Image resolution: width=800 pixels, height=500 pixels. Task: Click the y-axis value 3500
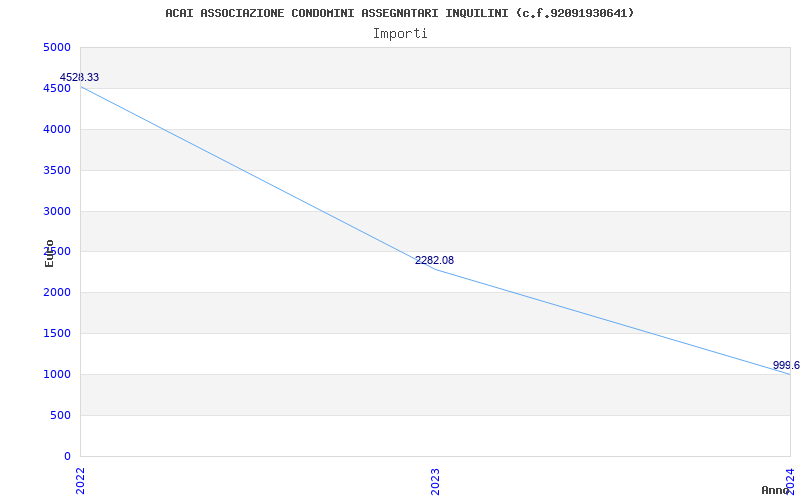[57, 170]
